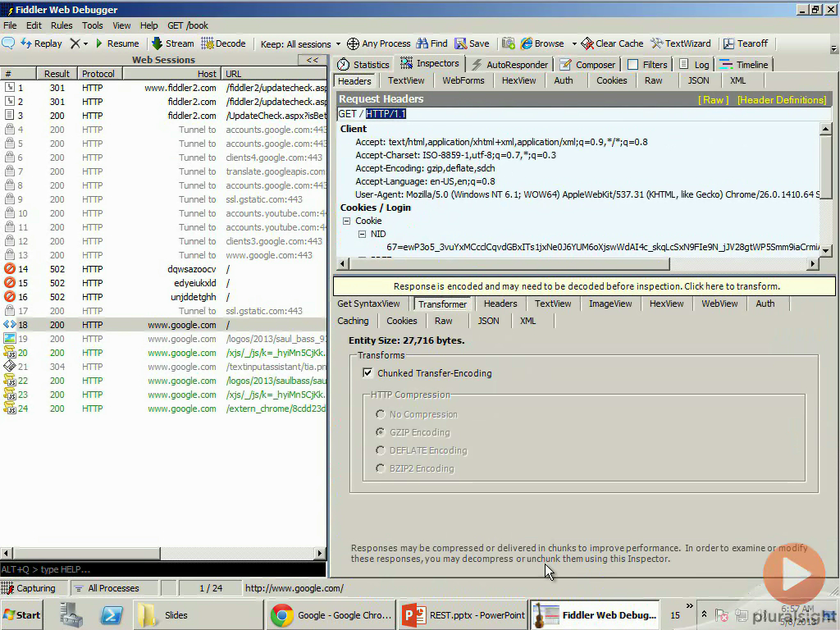Click the Browse Internet Explorer icon
This screenshot has width=840, height=630.
[x=527, y=43]
